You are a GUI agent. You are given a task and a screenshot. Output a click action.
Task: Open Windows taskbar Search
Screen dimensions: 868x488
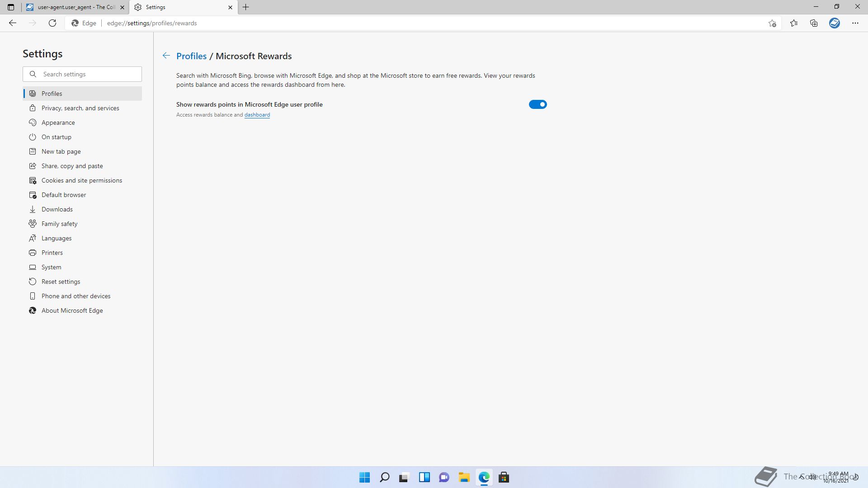[384, 477]
